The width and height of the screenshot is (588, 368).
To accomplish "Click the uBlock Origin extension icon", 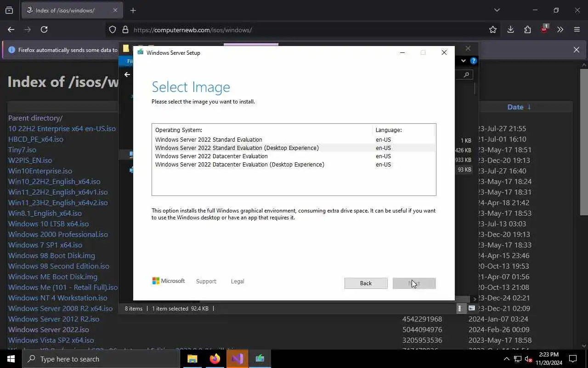I will 544,29.
